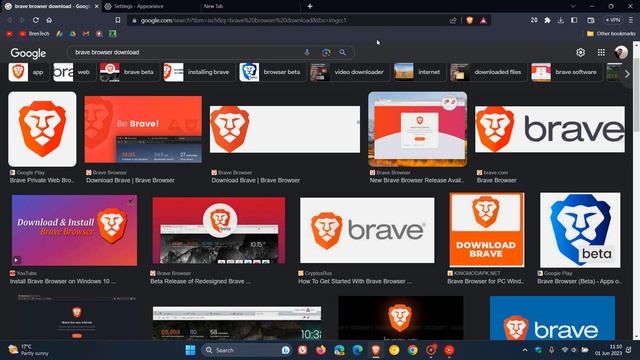Select the 'installing brave' filter chip
Image resolution: width=640 pixels, height=360 pixels.
coord(198,72)
